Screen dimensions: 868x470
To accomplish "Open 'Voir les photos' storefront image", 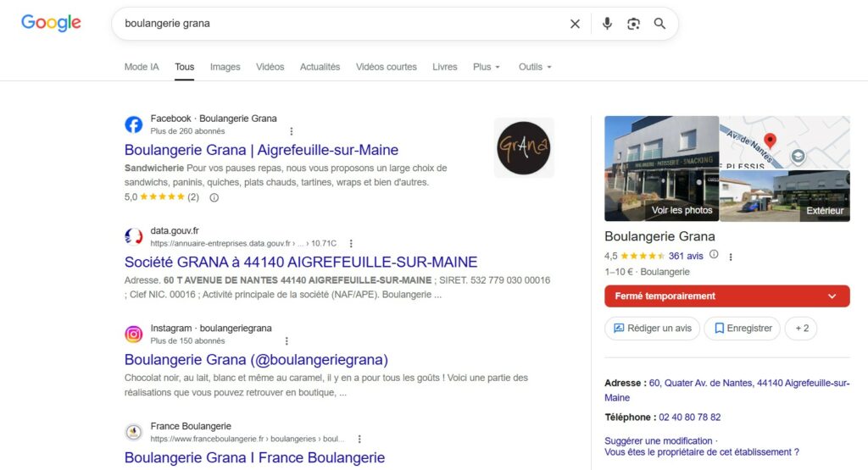I will pos(661,169).
